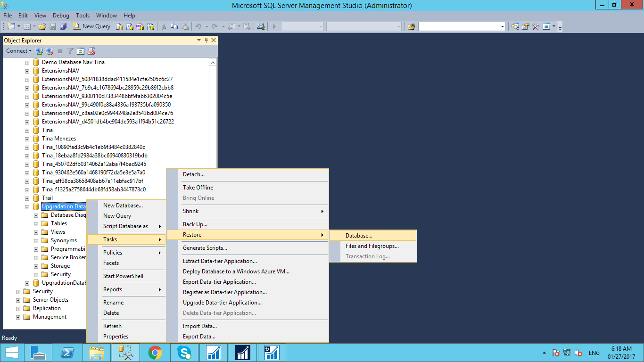Click the Refresh icon in Object Explorer
This screenshot has width=644, height=362.
[x=81, y=51]
